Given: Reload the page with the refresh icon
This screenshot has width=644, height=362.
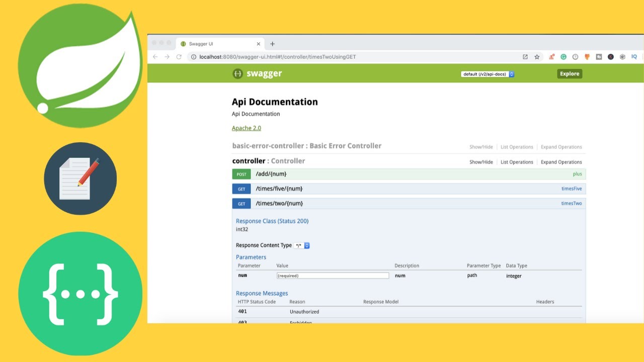Looking at the screenshot, I should pyautogui.click(x=179, y=57).
